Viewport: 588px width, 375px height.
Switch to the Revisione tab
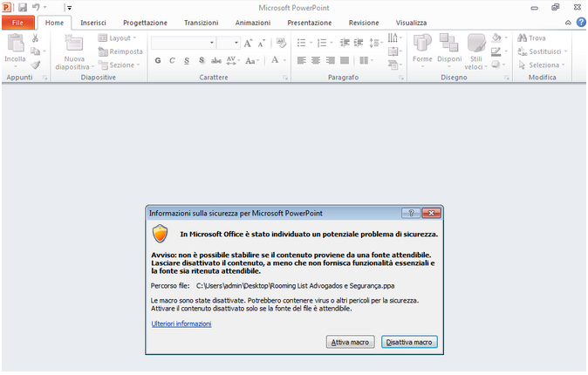[364, 23]
